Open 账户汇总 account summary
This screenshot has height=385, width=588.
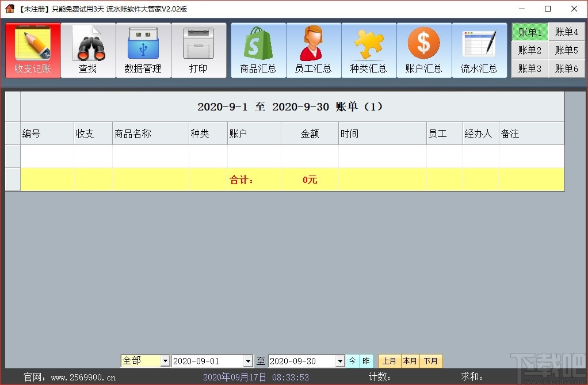click(x=424, y=49)
